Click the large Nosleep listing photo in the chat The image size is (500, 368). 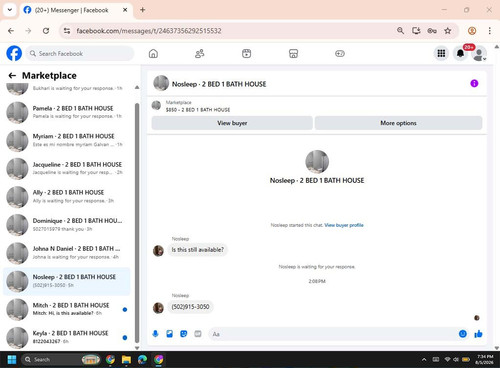pos(317,162)
